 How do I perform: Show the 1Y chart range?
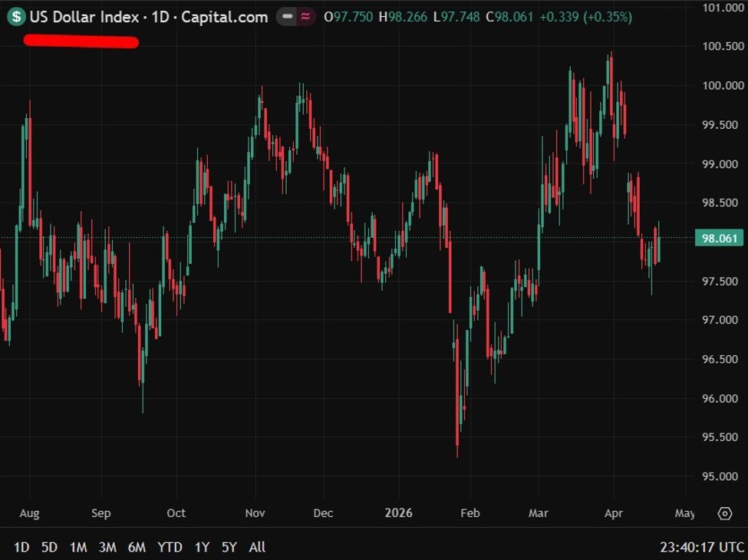click(202, 547)
